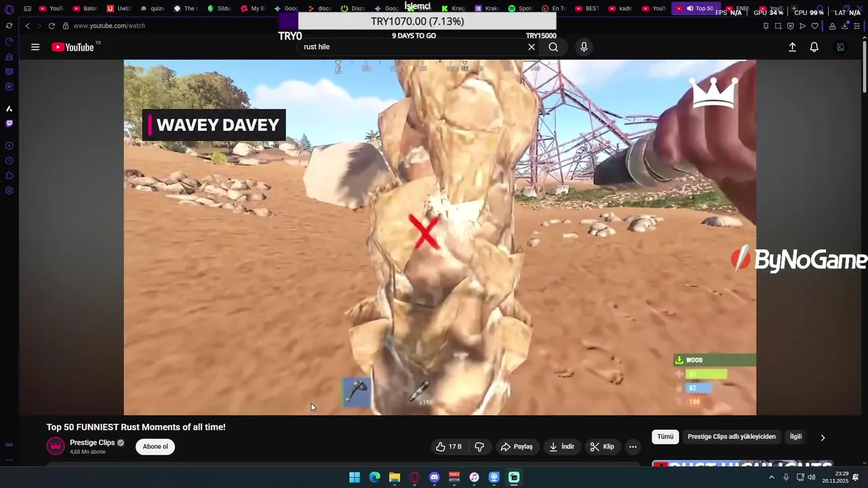Image resolution: width=868 pixels, height=488 pixels.
Task: Open the Opera profile icon
Action: (x=832, y=26)
